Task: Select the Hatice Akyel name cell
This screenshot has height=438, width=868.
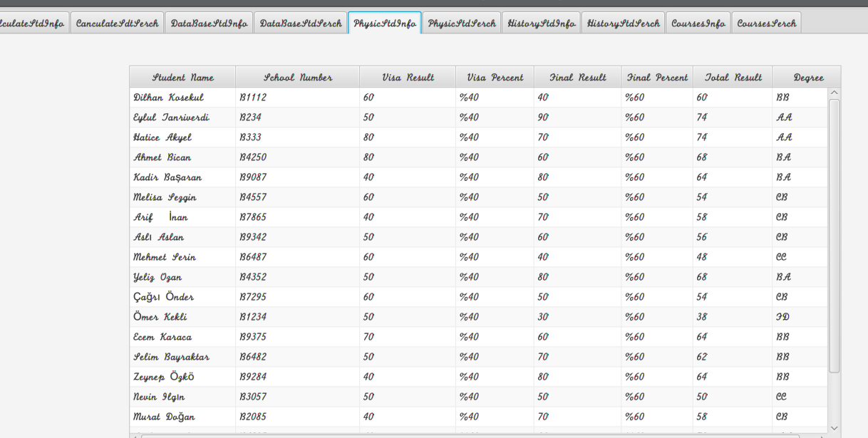Action: [x=182, y=137]
